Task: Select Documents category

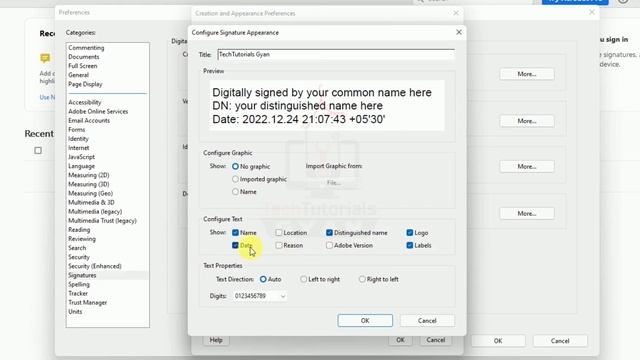Action: [x=84, y=57]
